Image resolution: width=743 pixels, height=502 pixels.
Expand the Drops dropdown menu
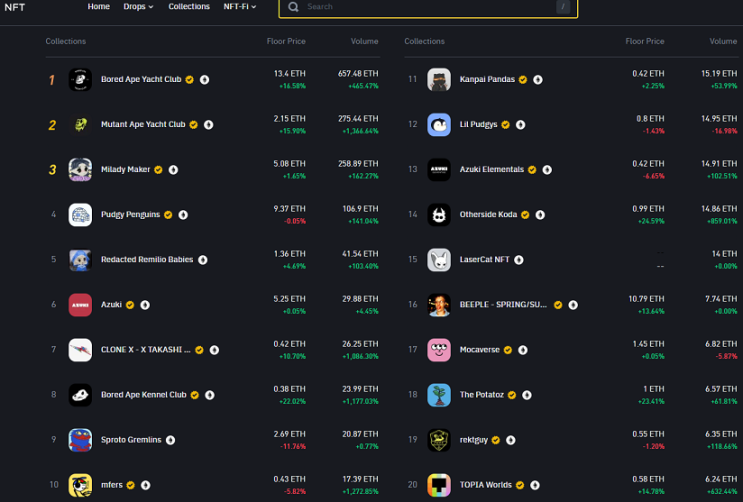(138, 7)
